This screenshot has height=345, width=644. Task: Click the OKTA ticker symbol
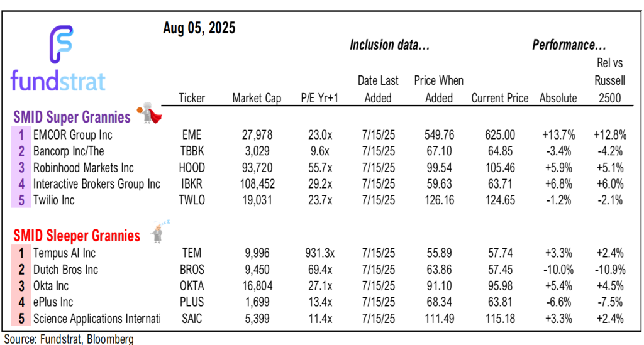click(192, 286)
